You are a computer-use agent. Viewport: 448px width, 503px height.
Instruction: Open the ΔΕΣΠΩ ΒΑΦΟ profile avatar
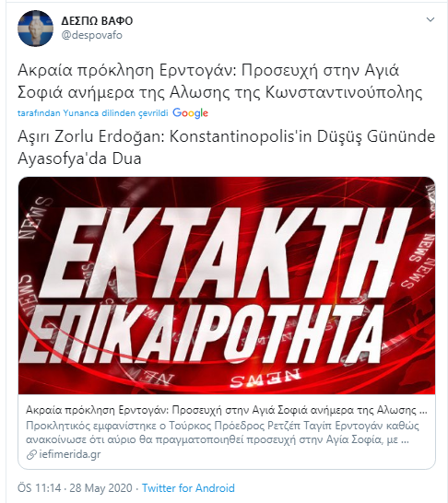pyautogui.click(x=35, y=29)
